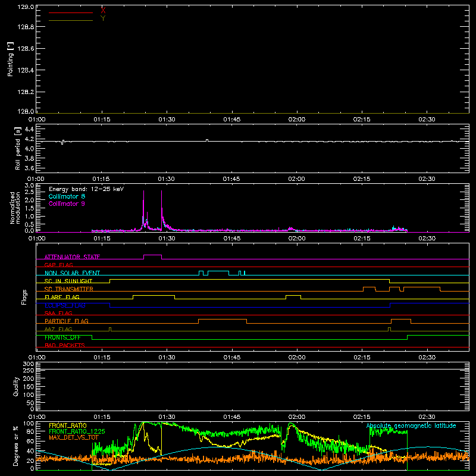Click the olive Y pointing legend line

coord(71,20)
